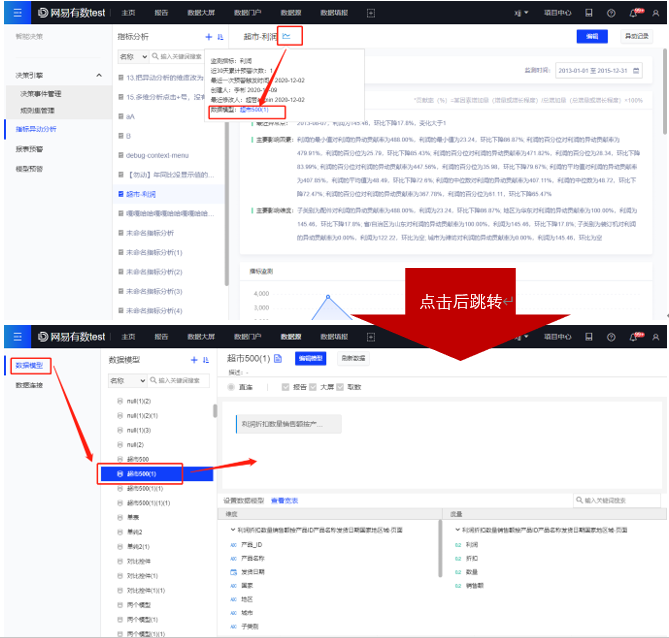Viewport: 669px width, 638px height.
Task: Click the dimension search field in 设置数据模型
Action: 620,500
